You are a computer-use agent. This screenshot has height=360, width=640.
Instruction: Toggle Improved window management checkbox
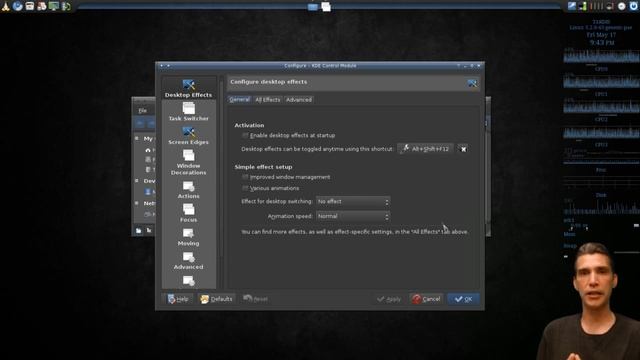coord(245,177)
